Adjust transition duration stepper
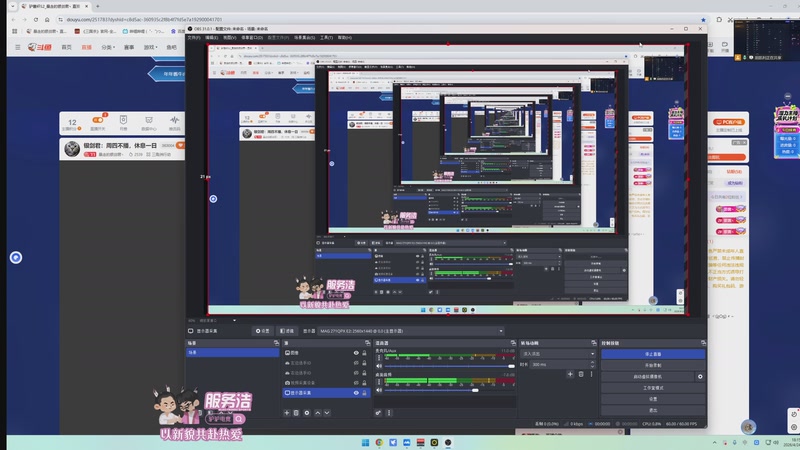800x450 pixels. click(x=592, y=364)
